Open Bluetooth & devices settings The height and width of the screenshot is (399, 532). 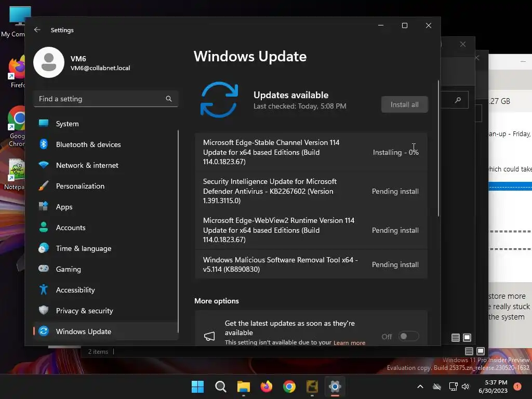coord(105,144)
